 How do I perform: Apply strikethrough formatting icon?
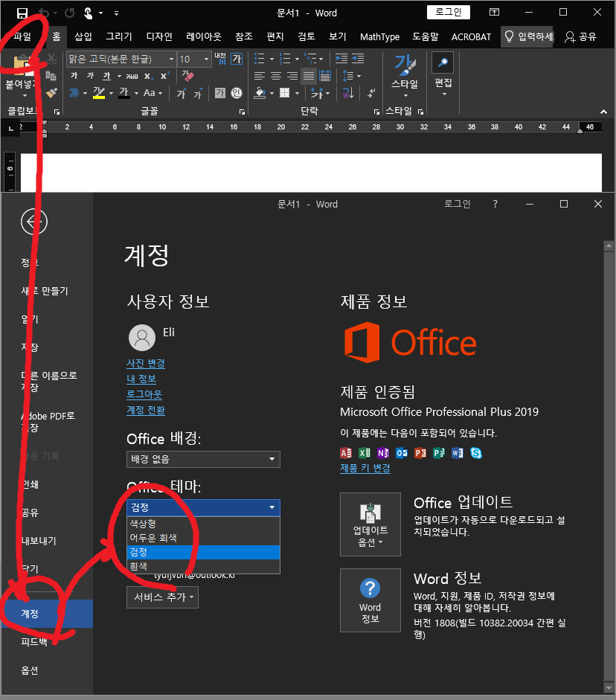(132, 77)
